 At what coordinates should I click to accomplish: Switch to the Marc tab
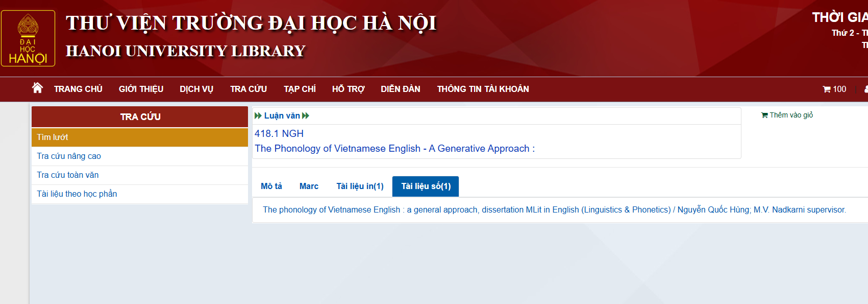[x=309, y=186]
